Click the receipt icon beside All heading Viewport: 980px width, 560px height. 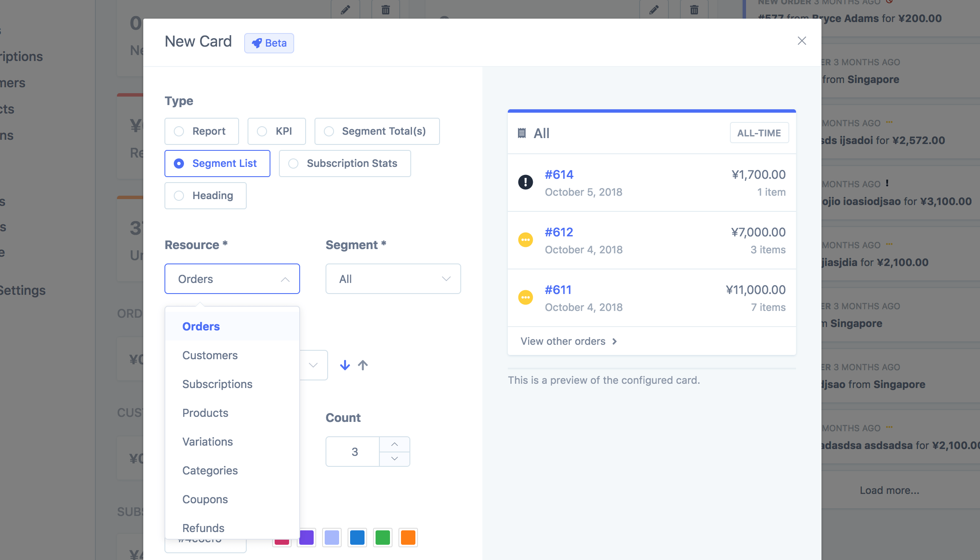coord(522,133)
